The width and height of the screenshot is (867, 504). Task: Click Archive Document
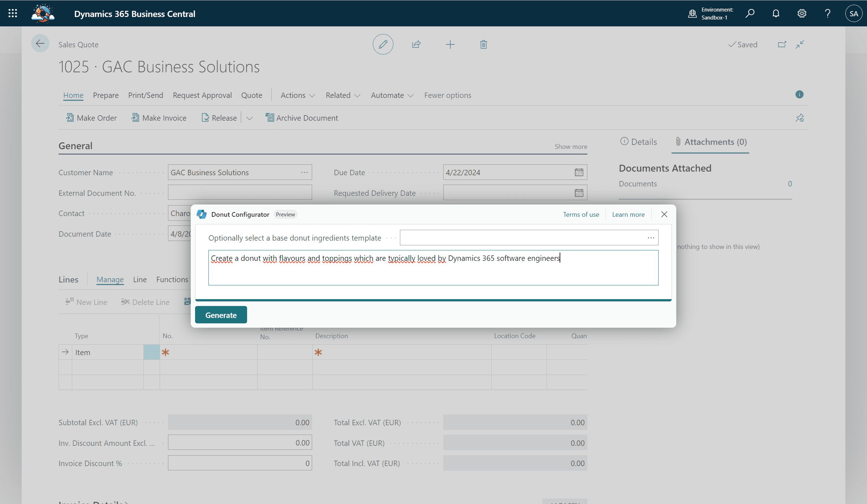coord(302,118)
